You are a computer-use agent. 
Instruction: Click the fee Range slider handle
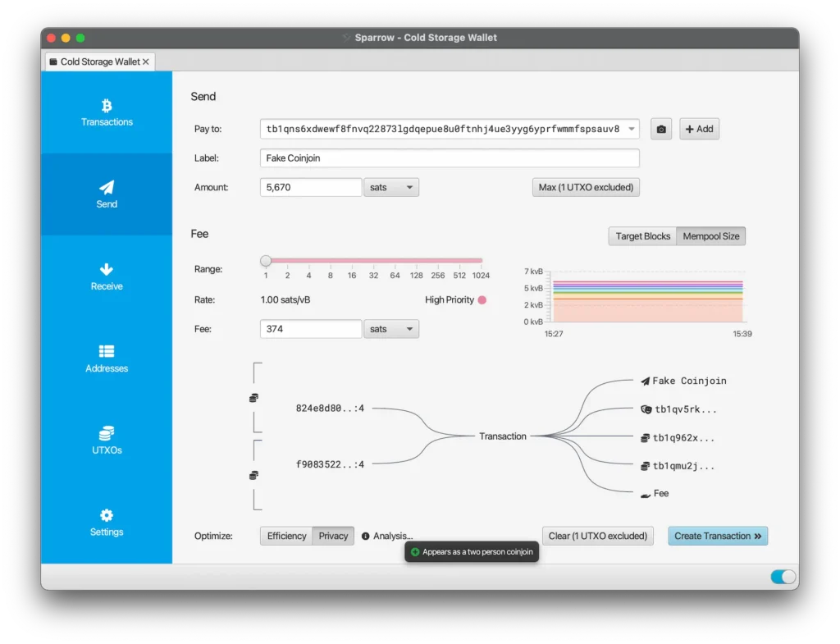(266, 261)
